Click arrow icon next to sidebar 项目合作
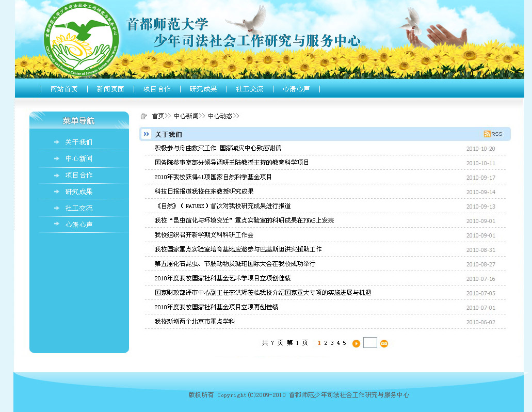 coord(57,176)
